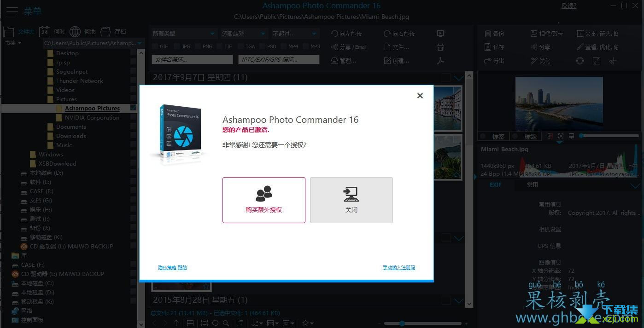Viewport: 644px width, 328px height.
Task: Click 导出 export in the right panel
Action: 494,61
